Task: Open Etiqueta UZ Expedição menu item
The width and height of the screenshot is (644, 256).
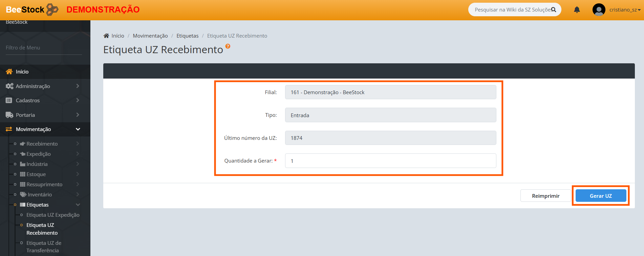Action: coord(53,215)
